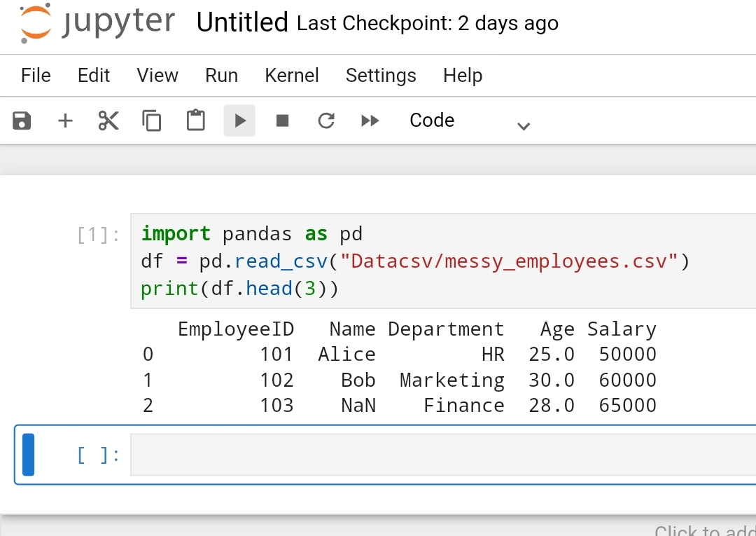
Task: Click the 65000 salary value
Action: click(x=628, y=406)
